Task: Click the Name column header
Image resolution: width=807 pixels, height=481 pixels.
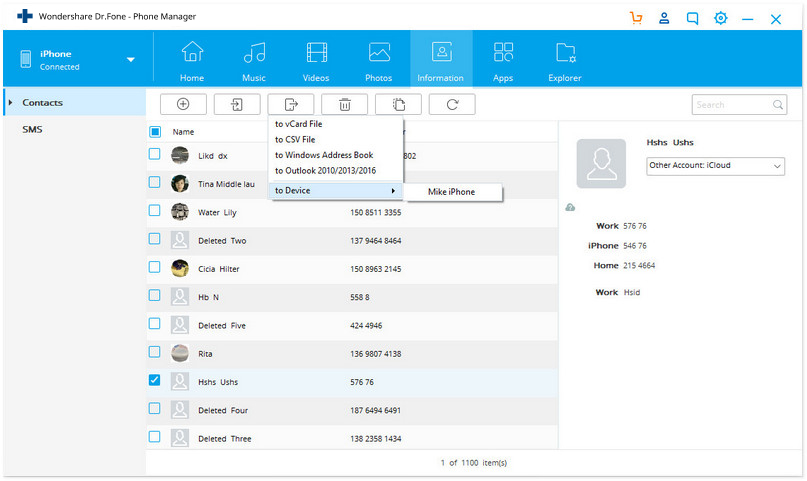Action: [183, 132]
